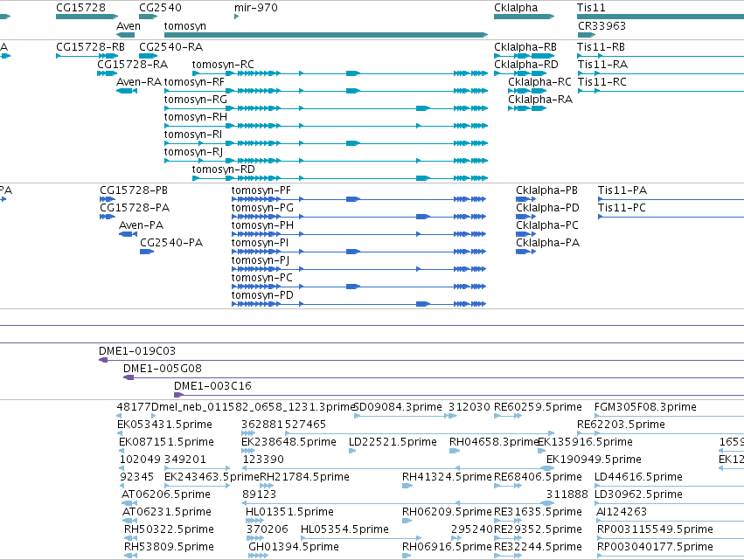Click the CG15728 gene label
Image resolution: width=744 pixels, height=560 pixels.
[x=80, y=8]
